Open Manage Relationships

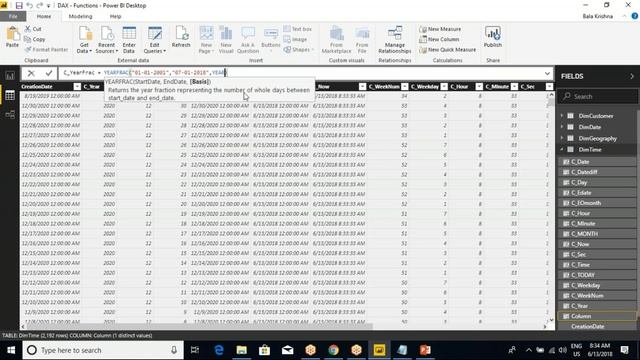[x=395, y=40]
